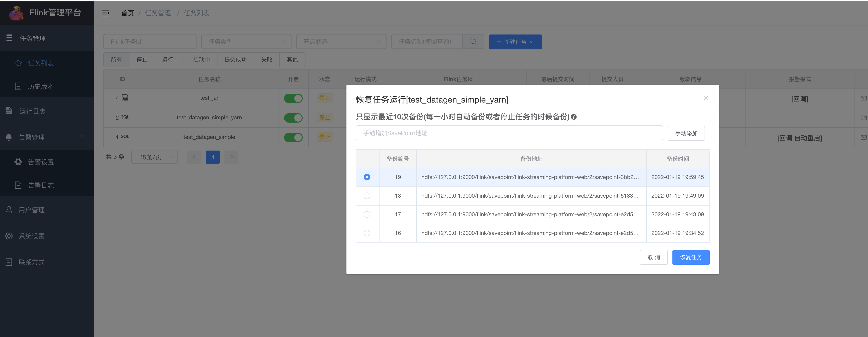Open the 15条/页 page size dropdown
The width and height of the screenshot is (868, 337).
pos(155,157)
